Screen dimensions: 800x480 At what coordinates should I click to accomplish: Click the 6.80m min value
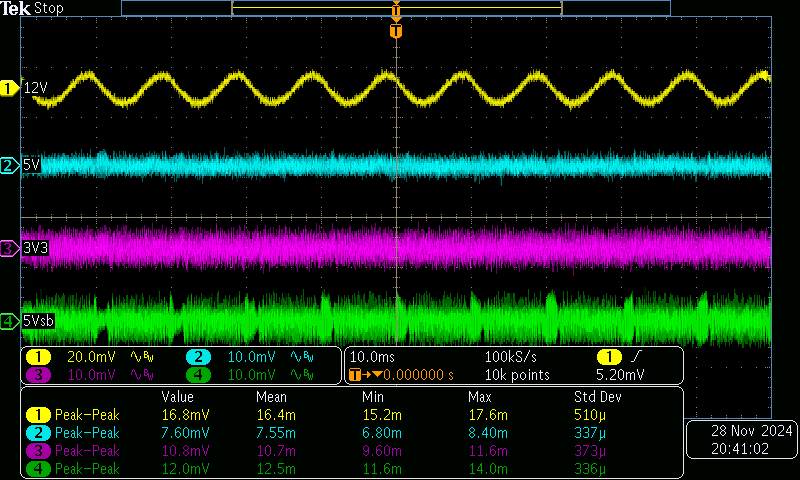click(x=382, y=433)
